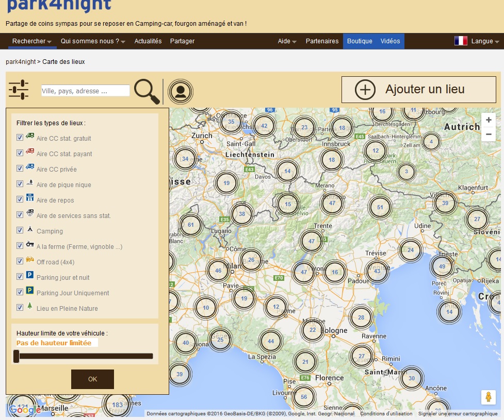The image size is (504, 420).
Task: Zoom in on the map
Action: [x=489, y=120]
